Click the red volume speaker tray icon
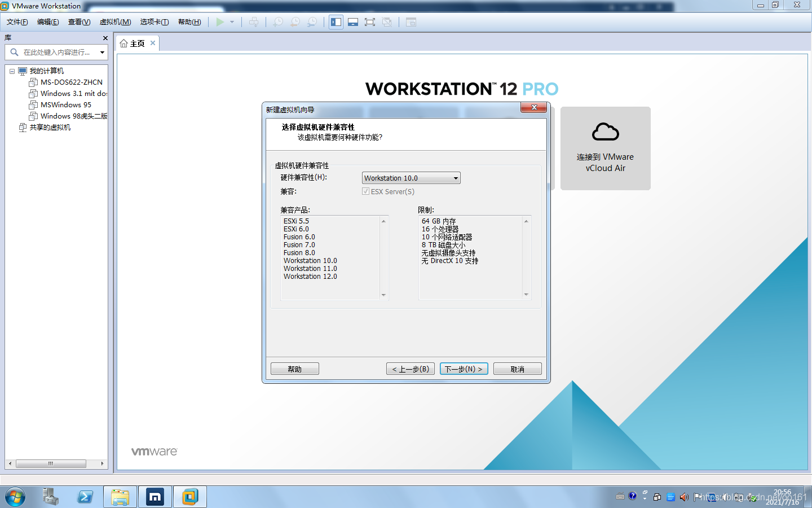The height and width of the screenshot is (508, 812). [684, 497]
